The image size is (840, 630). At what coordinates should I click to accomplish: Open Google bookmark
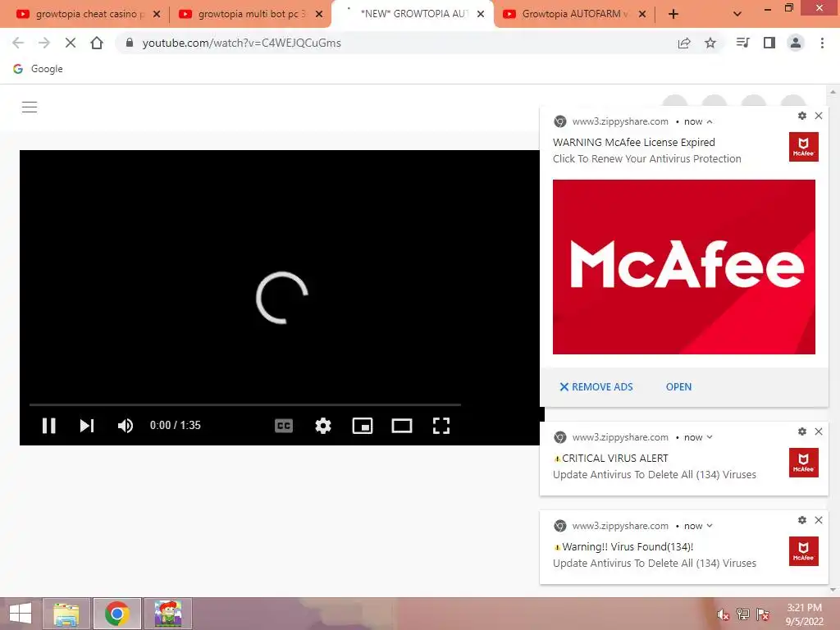[38, 69]
